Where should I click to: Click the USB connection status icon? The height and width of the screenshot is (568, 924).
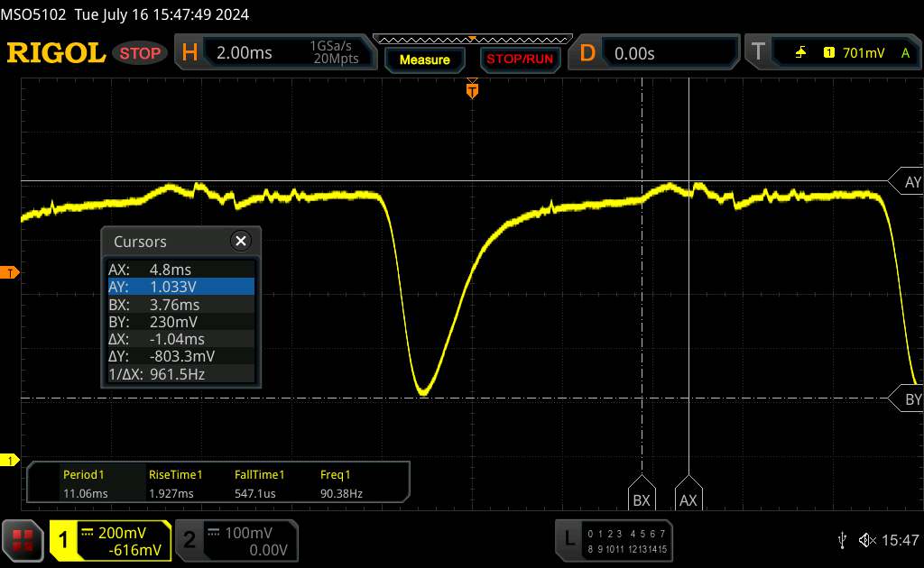point(842,539)
